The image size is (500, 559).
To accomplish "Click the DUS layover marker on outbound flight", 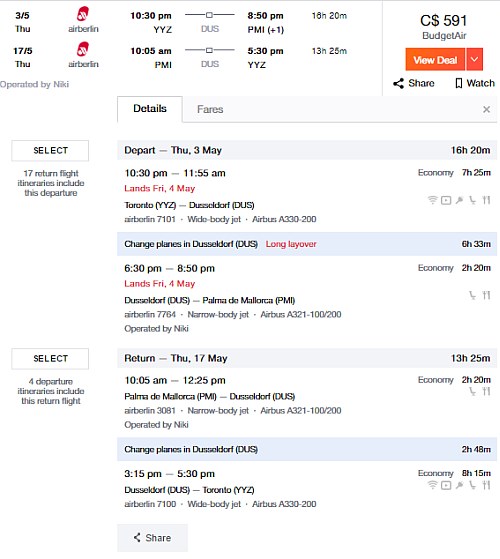I will 210,15.
